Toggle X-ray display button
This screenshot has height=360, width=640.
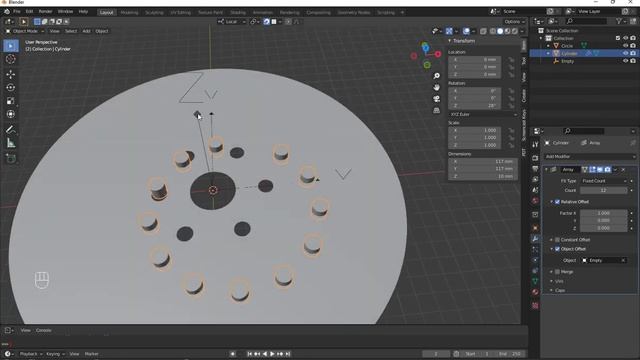(483, 31)
